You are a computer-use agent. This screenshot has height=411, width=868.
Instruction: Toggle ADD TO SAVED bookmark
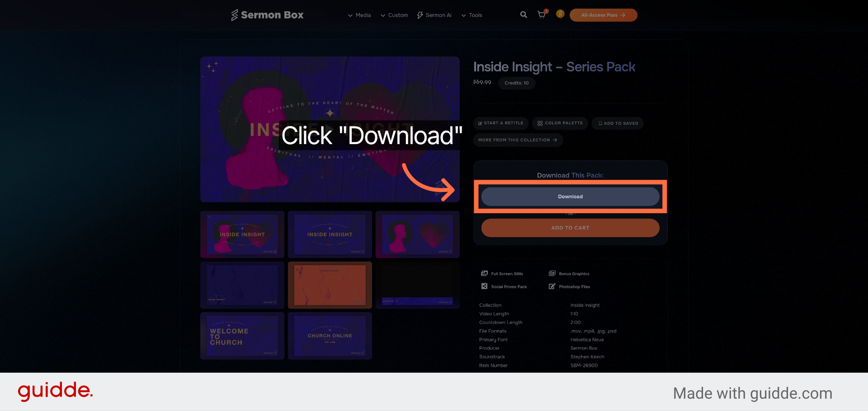coord(617,123)
